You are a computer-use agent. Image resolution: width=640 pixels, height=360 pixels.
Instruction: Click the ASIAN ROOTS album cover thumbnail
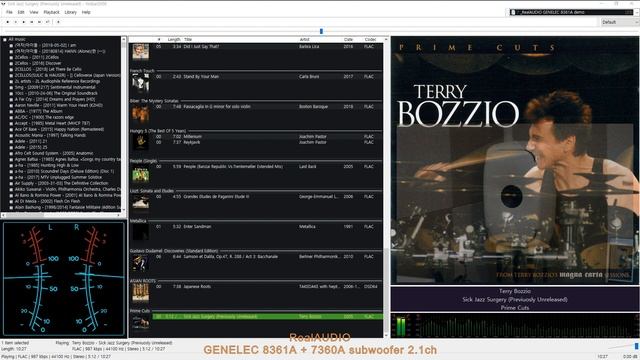140,293
